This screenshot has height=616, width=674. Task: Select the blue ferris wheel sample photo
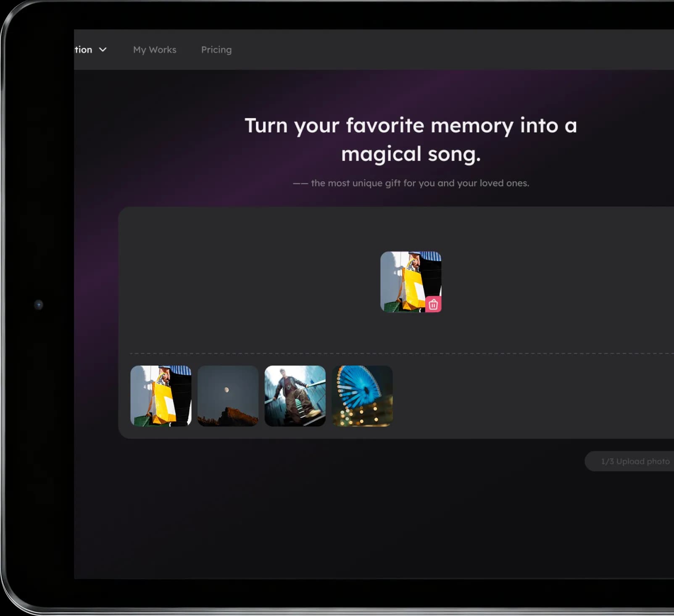(x=362, y=396)
